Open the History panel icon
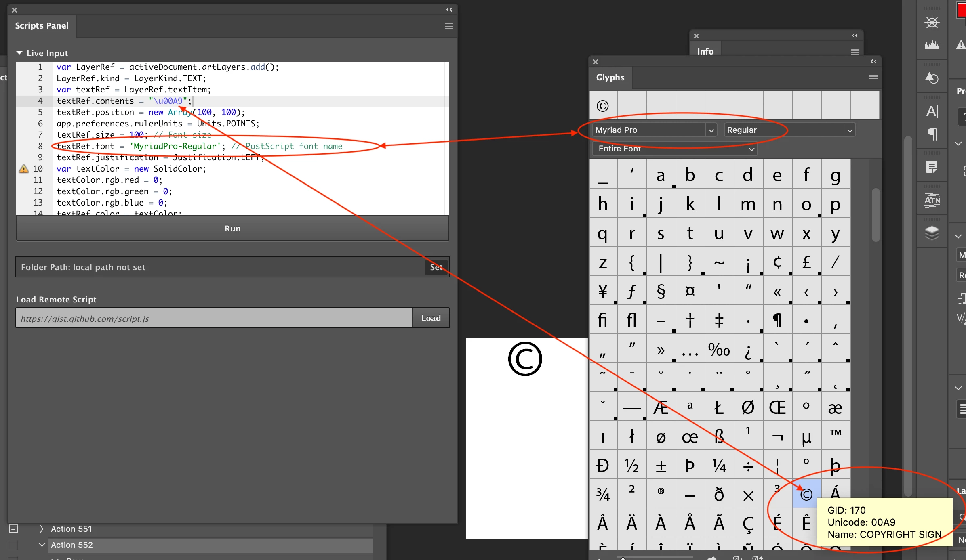Viewport: 966px width, 560px height. [932, 78]
